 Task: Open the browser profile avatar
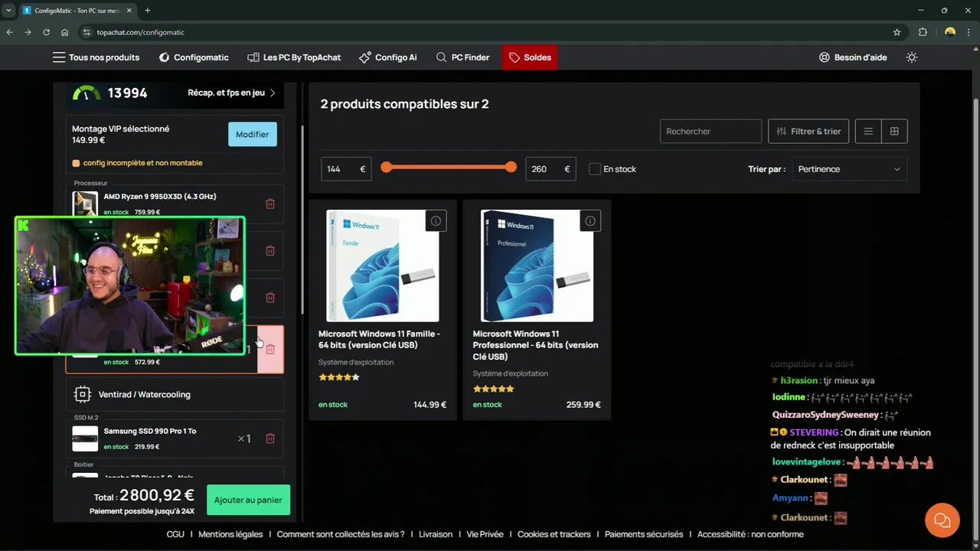coord(950,32)
